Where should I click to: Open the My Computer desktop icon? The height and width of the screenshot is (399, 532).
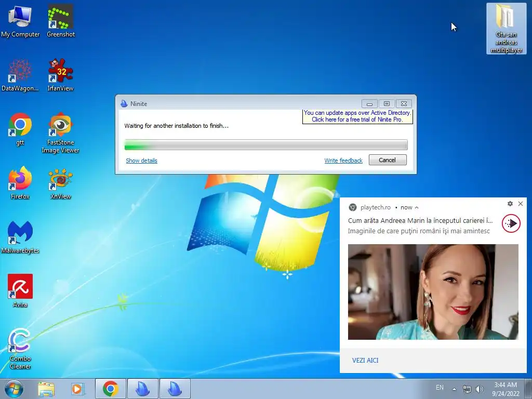[20, 21]
